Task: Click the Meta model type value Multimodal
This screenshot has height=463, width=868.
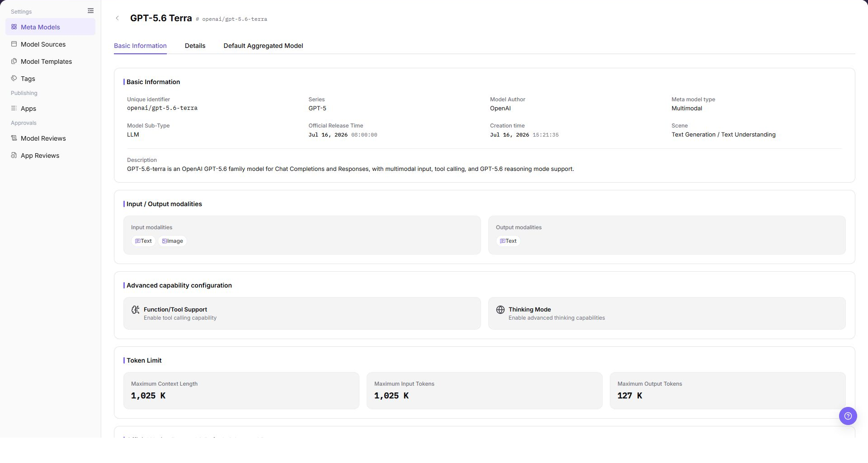Action: 687,108
